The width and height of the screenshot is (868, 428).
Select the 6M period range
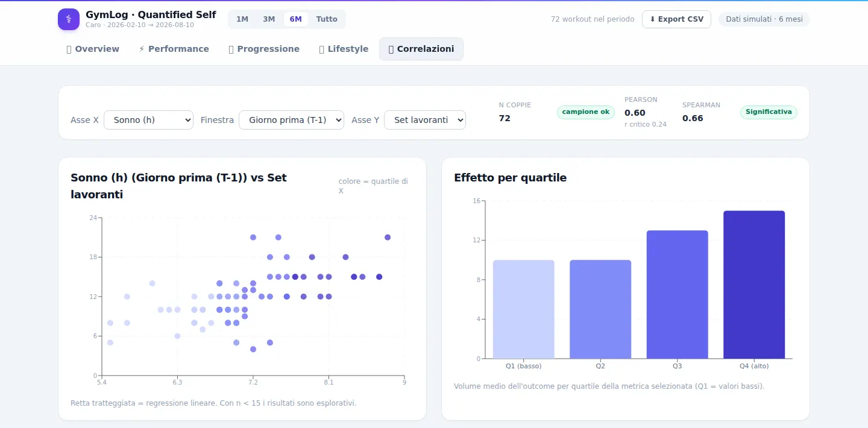tap(296, 19)
